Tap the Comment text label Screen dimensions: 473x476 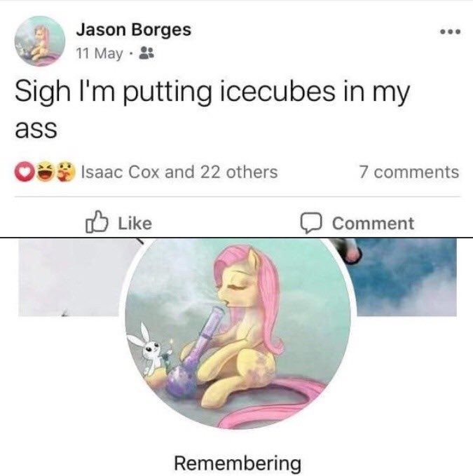pyautogui.click(x=373, y=224)
